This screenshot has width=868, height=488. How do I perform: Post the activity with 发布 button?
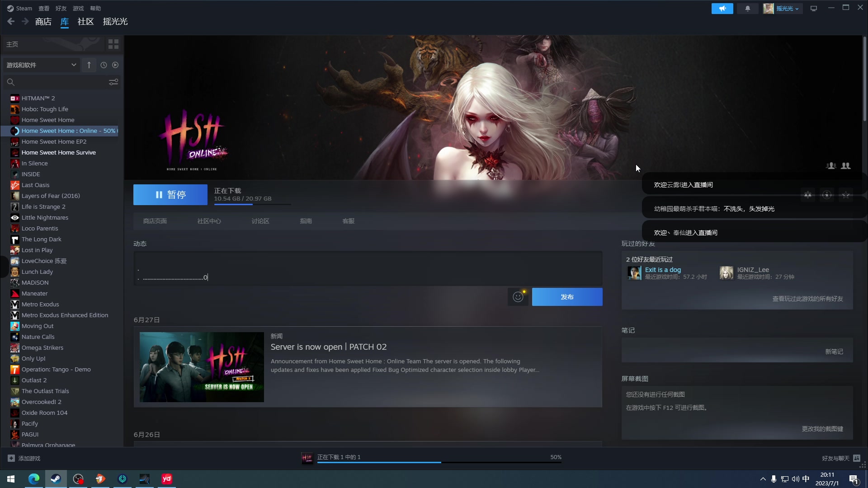point(567,297)
